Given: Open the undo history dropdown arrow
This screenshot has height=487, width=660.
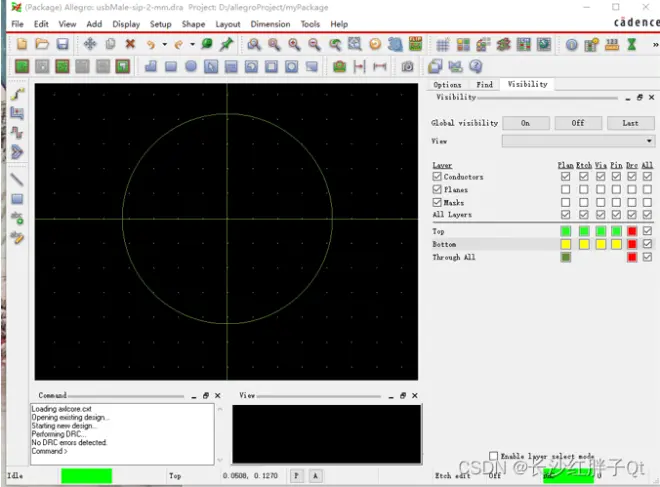Looking at the screenshot, I should pos(165,44).
